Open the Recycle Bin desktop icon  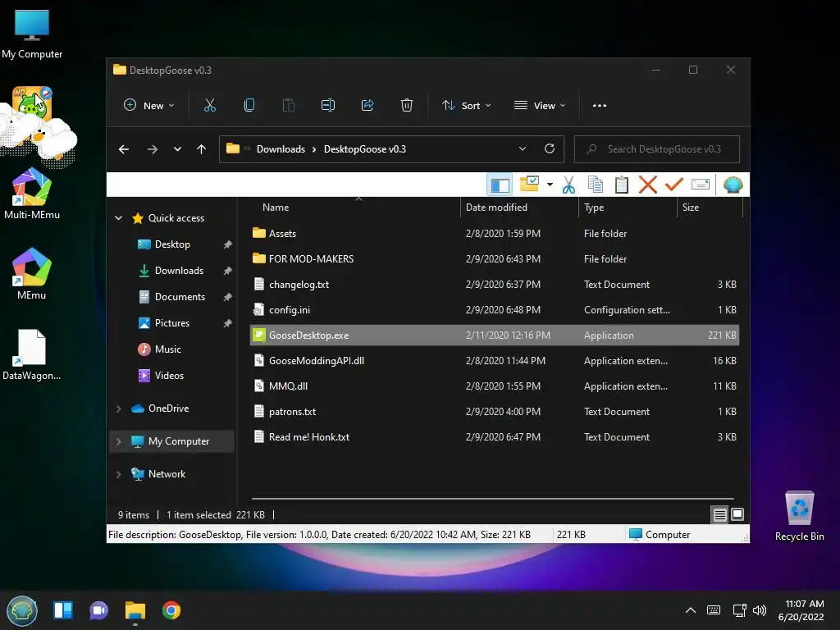(x=799, y=516)
